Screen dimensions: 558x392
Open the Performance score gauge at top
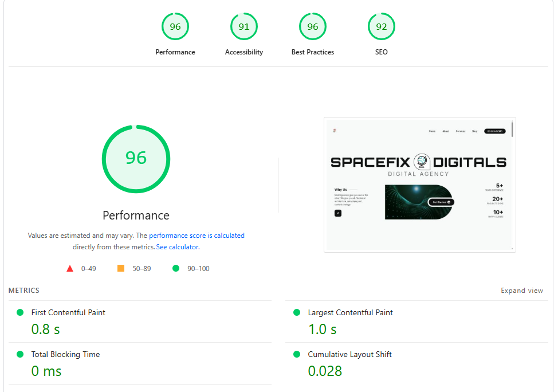click(175, 26)
